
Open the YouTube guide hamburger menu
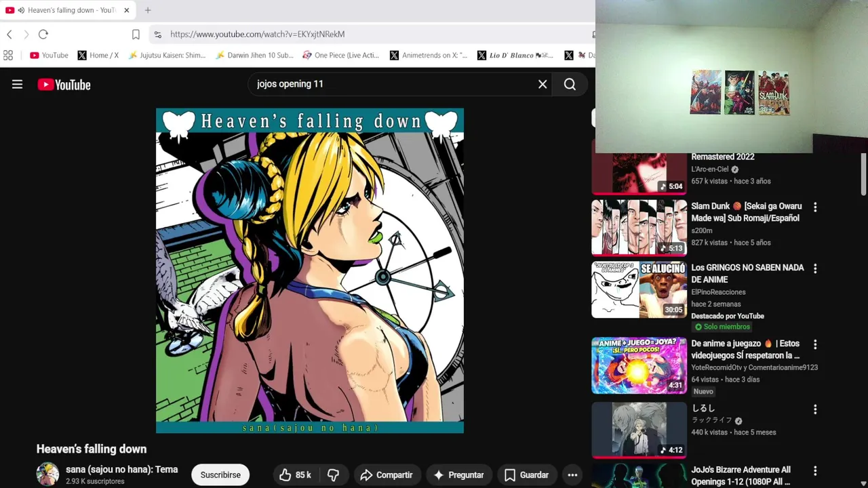click(x=18, y=84)
